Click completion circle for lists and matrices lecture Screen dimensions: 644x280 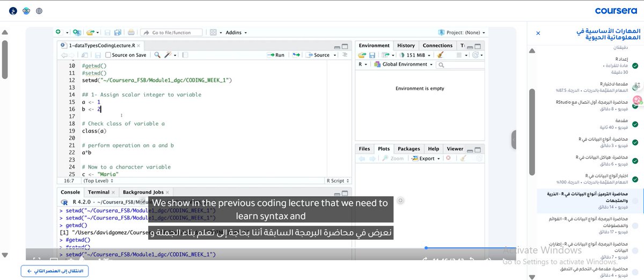click(635, 226)
